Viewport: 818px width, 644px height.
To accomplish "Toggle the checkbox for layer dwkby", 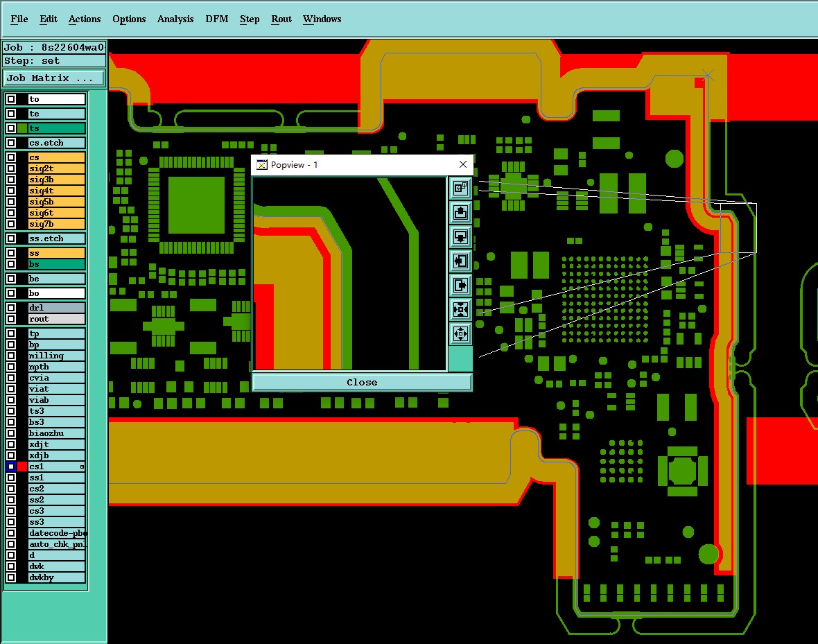I will pos(11,577).
